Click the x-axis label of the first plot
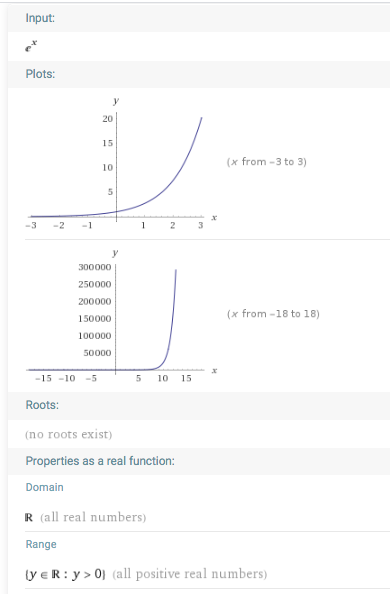 pos(214,217)
